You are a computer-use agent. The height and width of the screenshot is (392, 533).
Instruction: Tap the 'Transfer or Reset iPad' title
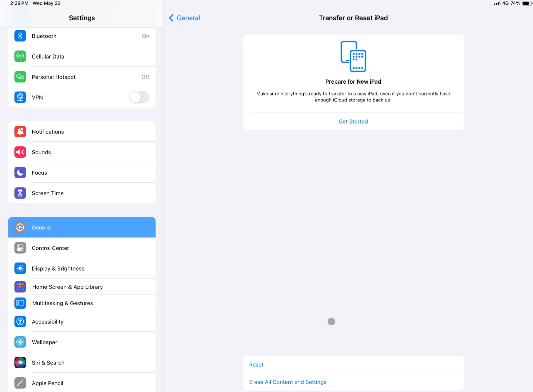tap(353, 18)
